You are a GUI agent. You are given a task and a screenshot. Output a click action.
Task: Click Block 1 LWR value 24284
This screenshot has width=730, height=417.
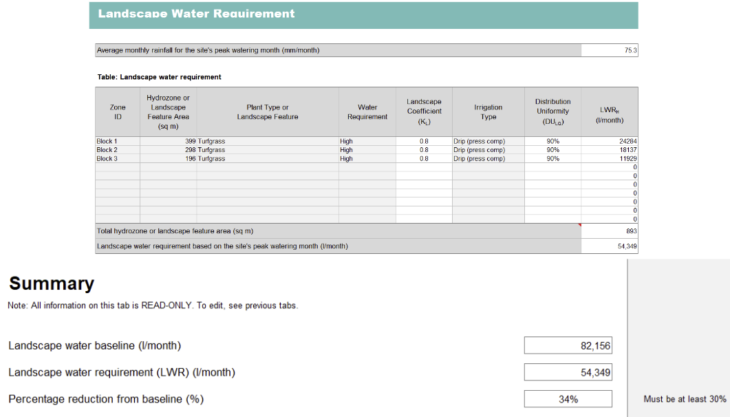609,142
